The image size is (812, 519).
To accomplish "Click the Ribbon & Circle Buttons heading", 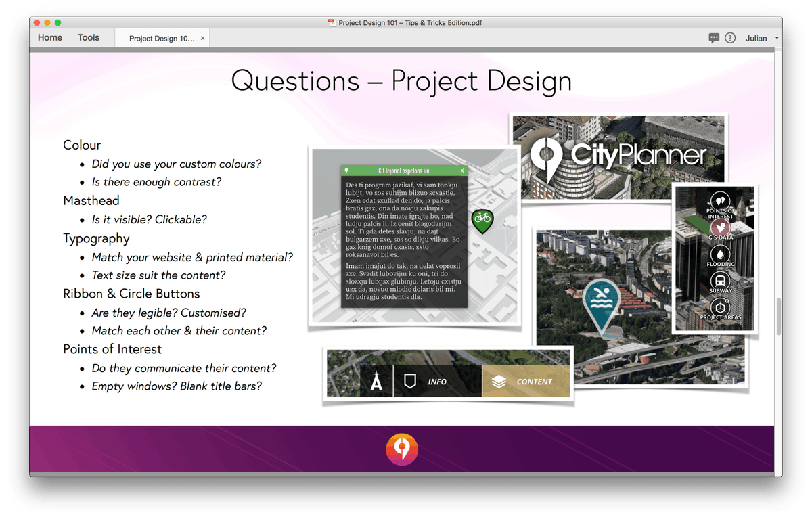I will pyautogui.click(x=131, y=294).
